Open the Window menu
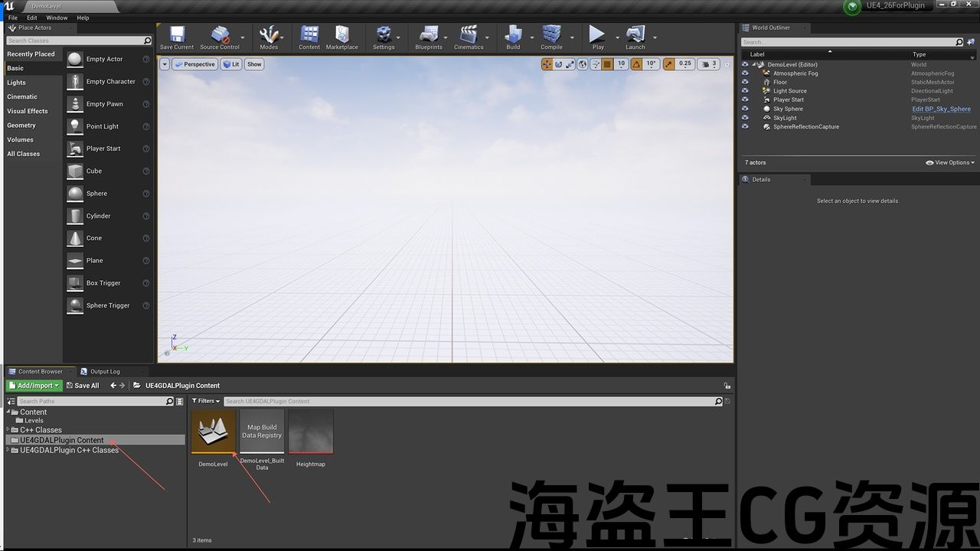This screenshot has height=551, width=980. point(57,18)
